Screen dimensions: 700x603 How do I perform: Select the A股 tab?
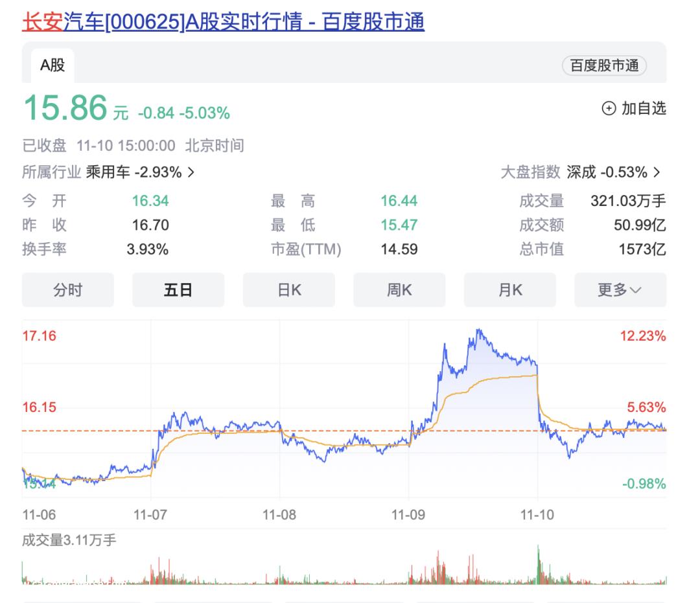[52, 65]
